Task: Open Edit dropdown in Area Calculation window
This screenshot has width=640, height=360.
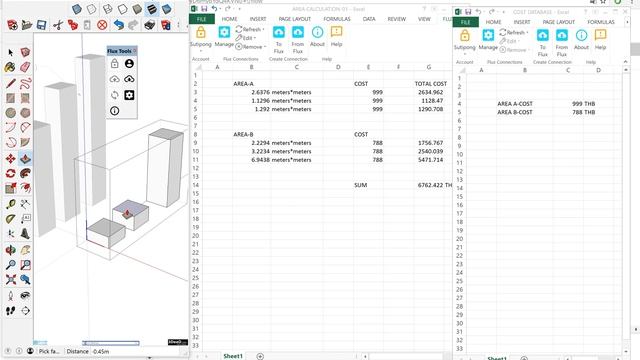Action: (246, 38)
